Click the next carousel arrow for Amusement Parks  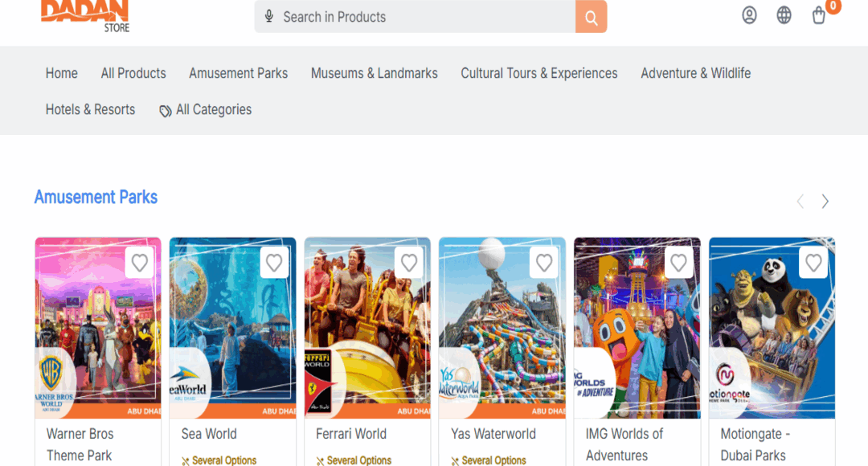(x=825, y=202)
